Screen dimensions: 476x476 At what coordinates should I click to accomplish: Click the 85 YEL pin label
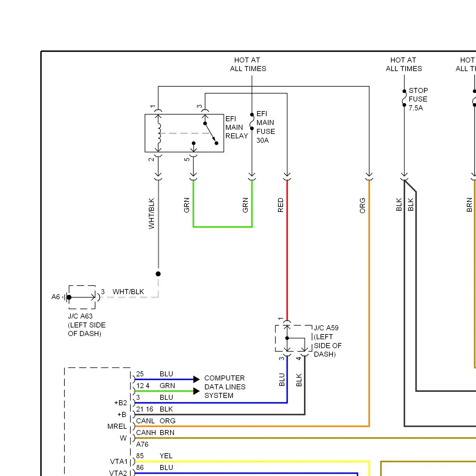(x=154, y=456)
